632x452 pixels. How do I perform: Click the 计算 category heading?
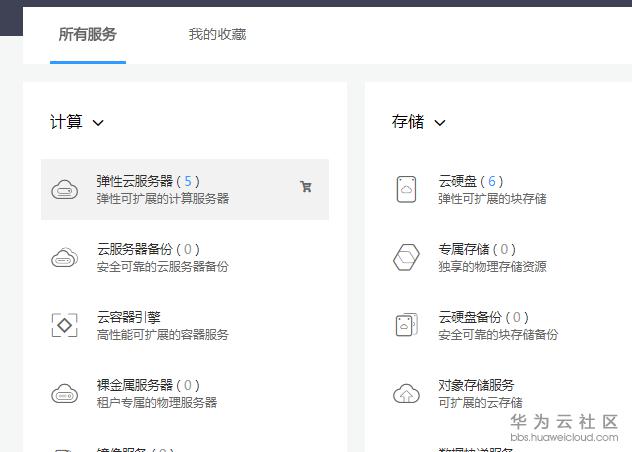point(66,122)
